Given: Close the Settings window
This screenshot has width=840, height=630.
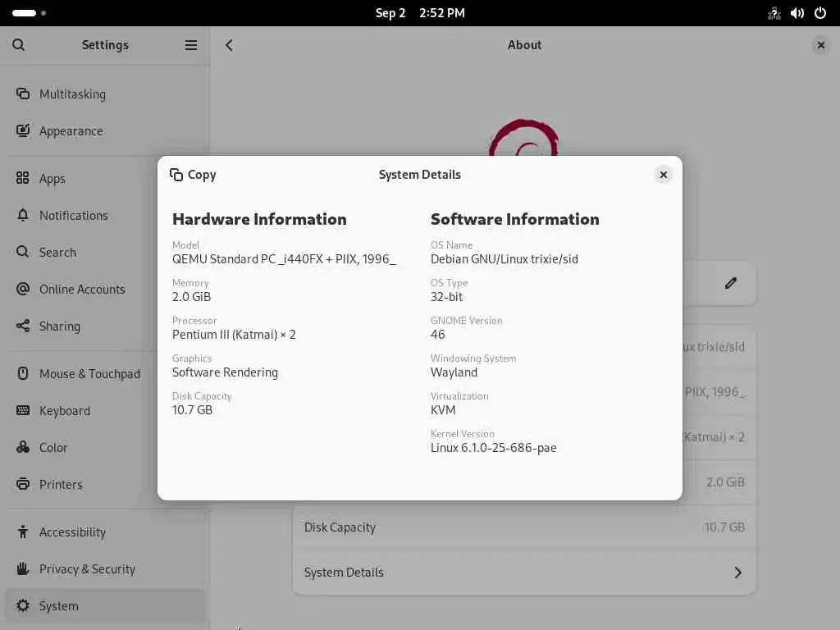Looking at the screenshot, I should click(x=820, y=45).
